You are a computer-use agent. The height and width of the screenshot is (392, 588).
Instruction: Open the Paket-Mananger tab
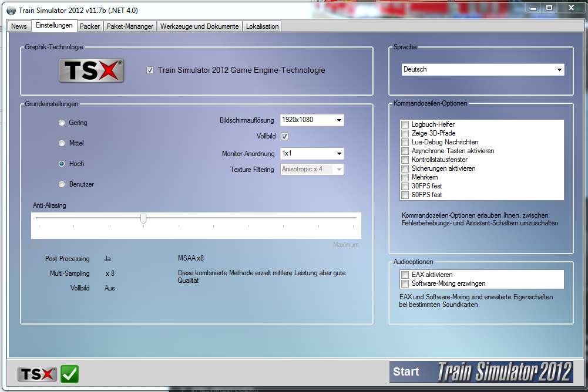(x=130, y=26)
